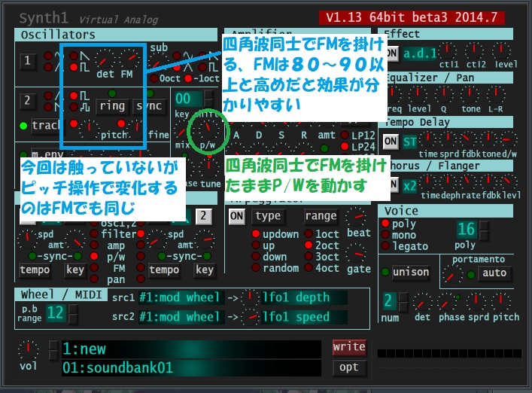The image size is (532, 393).
Task: Select the LP12 filter type LED
Action: [x=345, y=135]
